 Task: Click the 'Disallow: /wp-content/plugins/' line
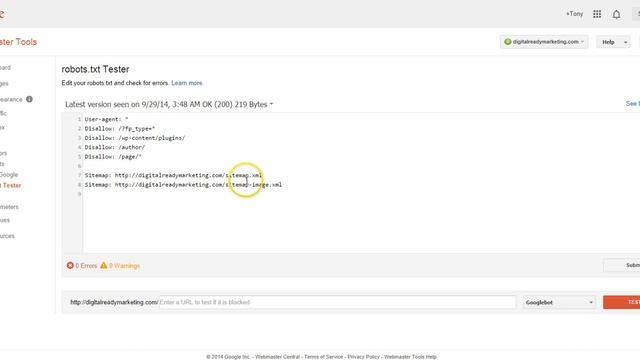tap(135, 138)
